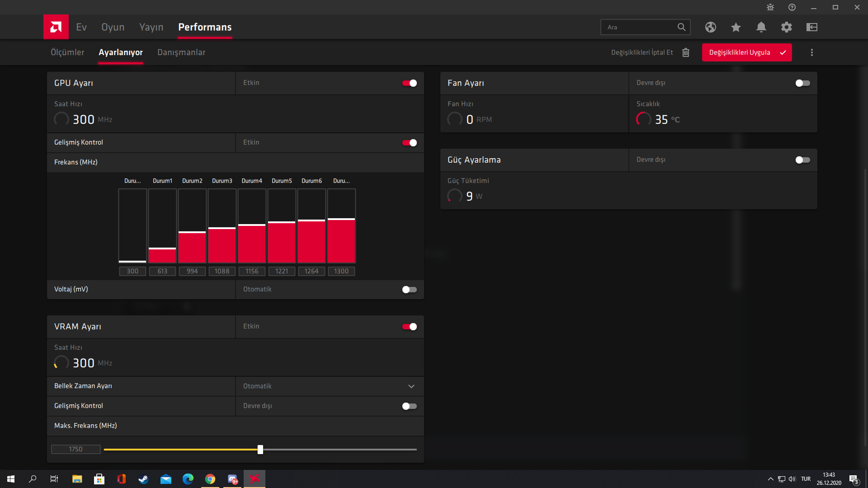Viewport: 868px width, 488px height.
Task: Toggle the sidebar panel icon
Action: click(x=812, y=27)
